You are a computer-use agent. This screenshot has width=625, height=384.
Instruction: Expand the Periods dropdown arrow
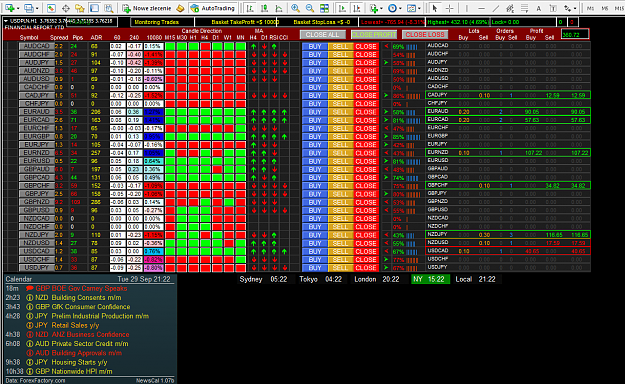click(400, 8)
